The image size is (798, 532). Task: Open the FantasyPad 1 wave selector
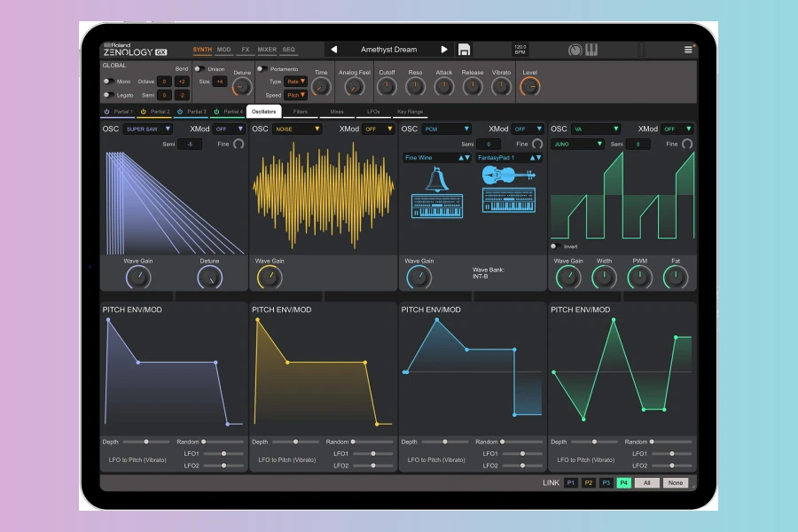[x=510, y=158]
